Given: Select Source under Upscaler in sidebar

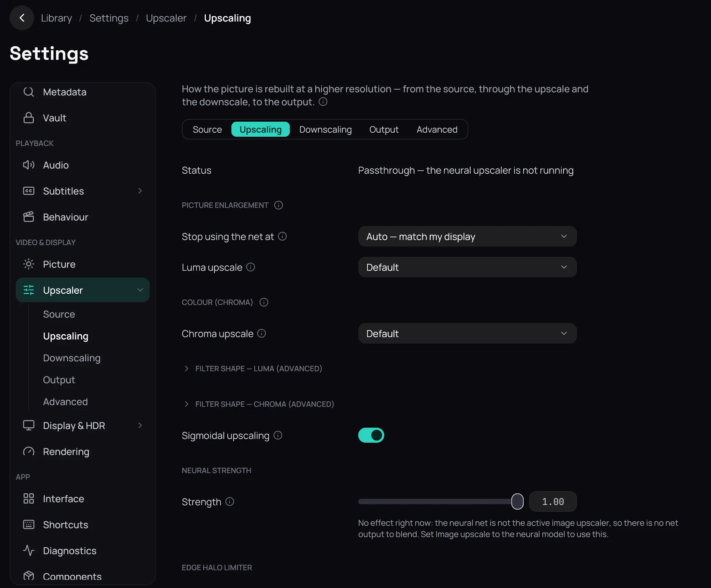Looking at the screenshot, I should (x=59, y=314).
